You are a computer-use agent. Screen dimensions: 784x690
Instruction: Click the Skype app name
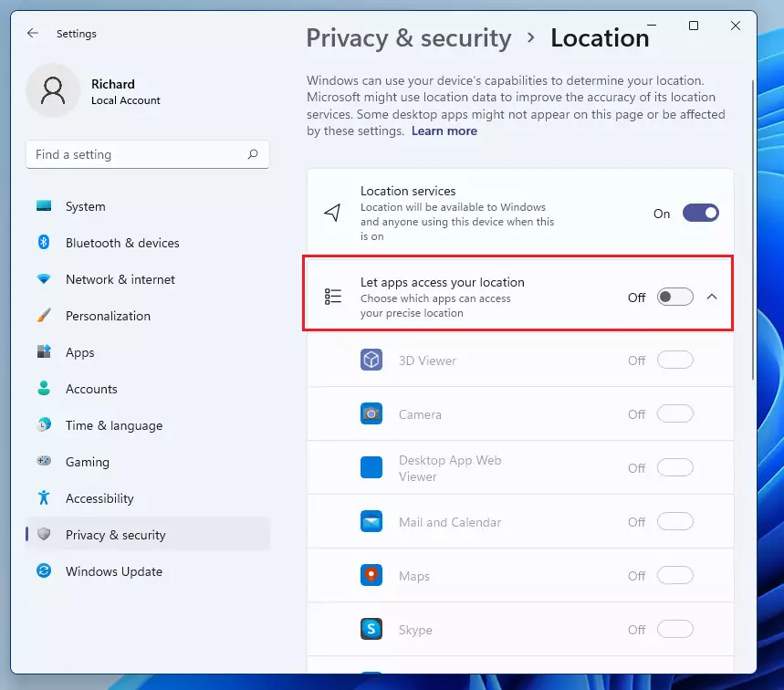pyautogui.click(x=415, y=630)
